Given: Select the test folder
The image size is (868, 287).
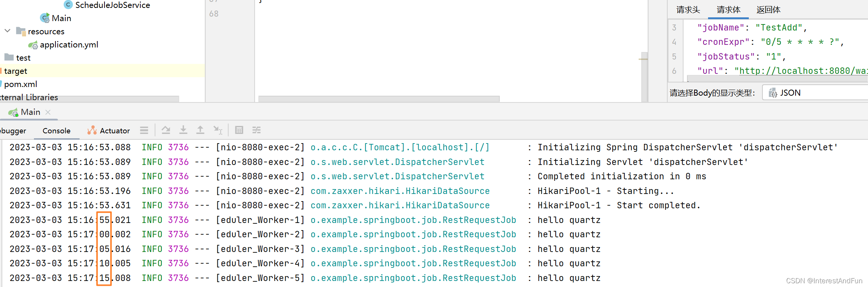Looking at the screenshot, I should (x=23, y=58).
